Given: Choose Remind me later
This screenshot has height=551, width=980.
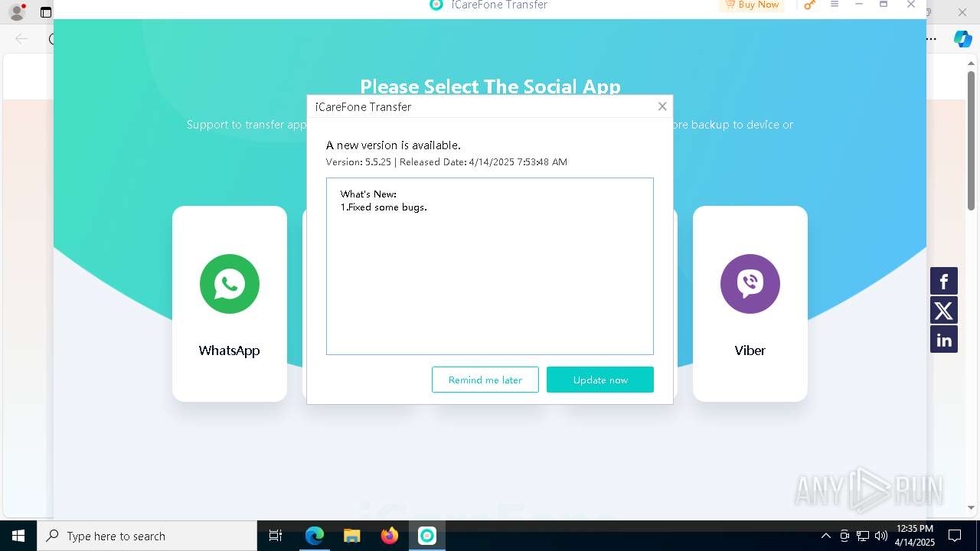Looking at the screenshot, I should point(485,380).
